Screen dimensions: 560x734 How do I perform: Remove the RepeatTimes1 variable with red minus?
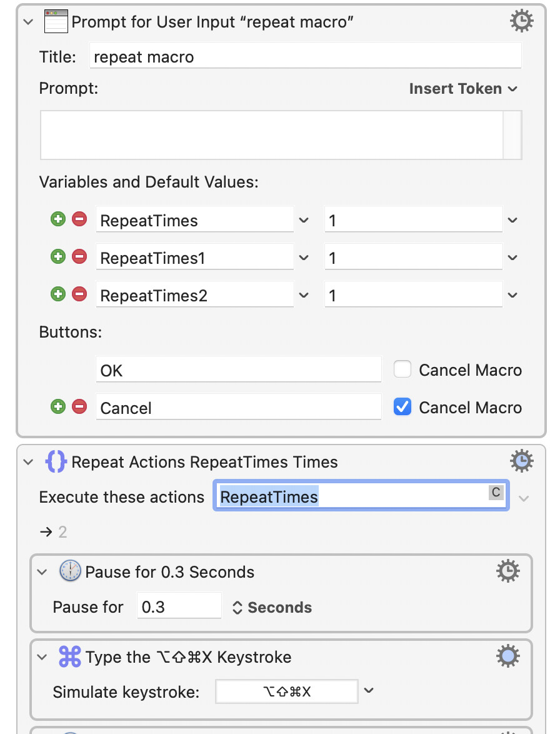pyautogui.click(x=79, y=256)
